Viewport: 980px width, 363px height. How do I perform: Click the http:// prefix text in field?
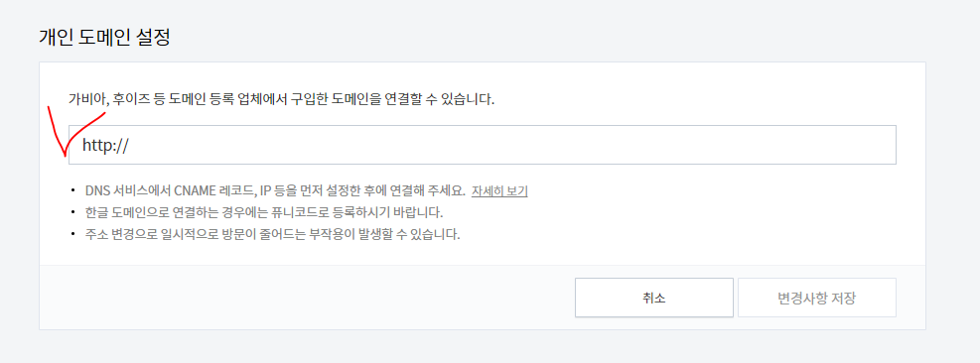tap(105, 146)
